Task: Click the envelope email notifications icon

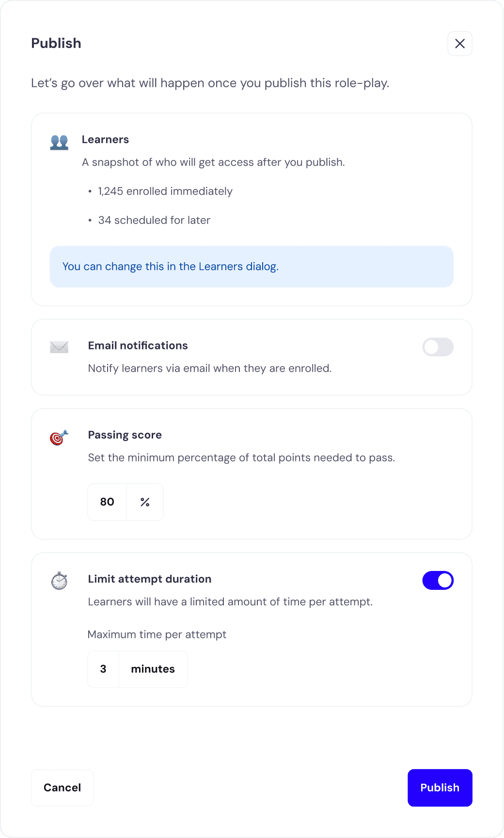Action: (x=59, y=347)
